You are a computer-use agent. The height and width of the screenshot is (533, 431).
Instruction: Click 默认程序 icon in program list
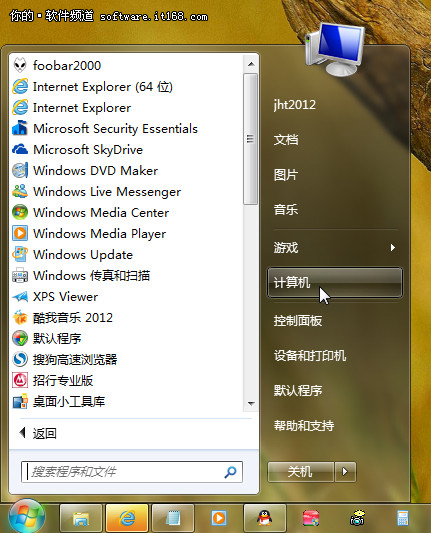20,339
